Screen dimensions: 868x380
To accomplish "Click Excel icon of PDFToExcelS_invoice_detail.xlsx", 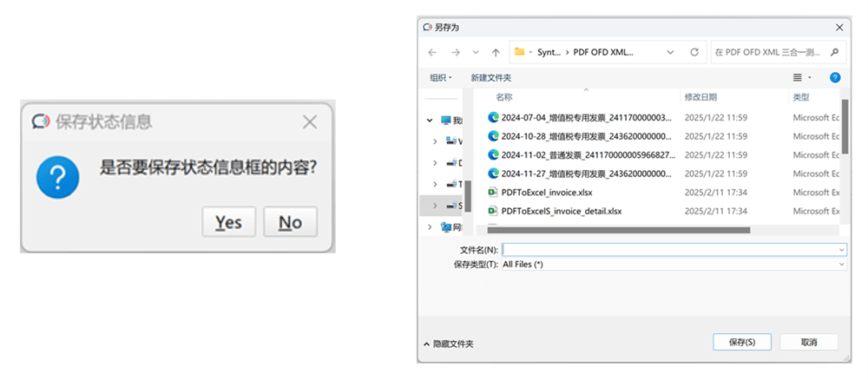I will (493, 212).
